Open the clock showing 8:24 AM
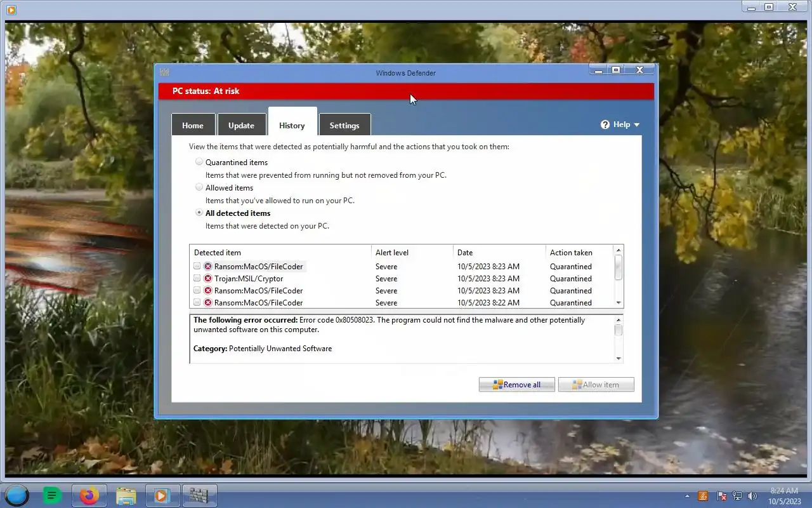This screenshot has width=812, height=508. coord(783,496)
